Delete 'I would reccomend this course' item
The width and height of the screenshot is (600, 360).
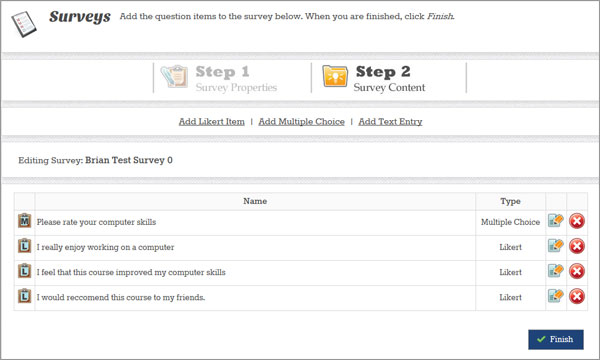pos(577,296)
